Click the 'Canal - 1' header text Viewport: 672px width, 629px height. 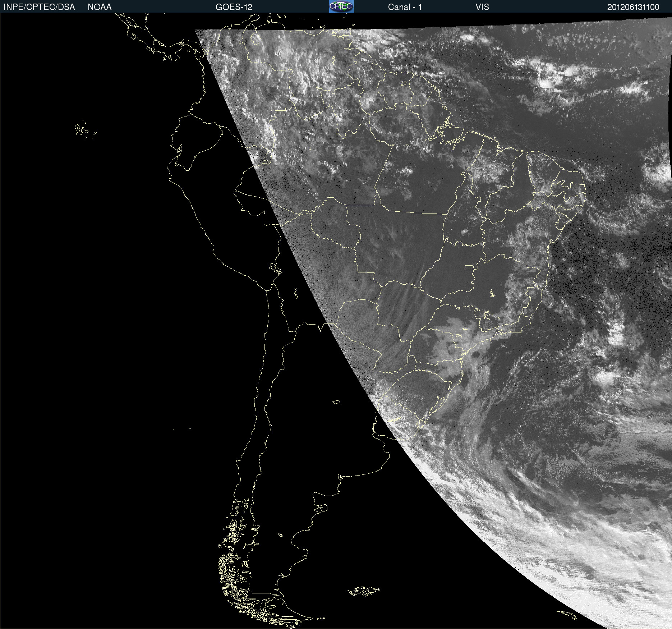(405, 7)
